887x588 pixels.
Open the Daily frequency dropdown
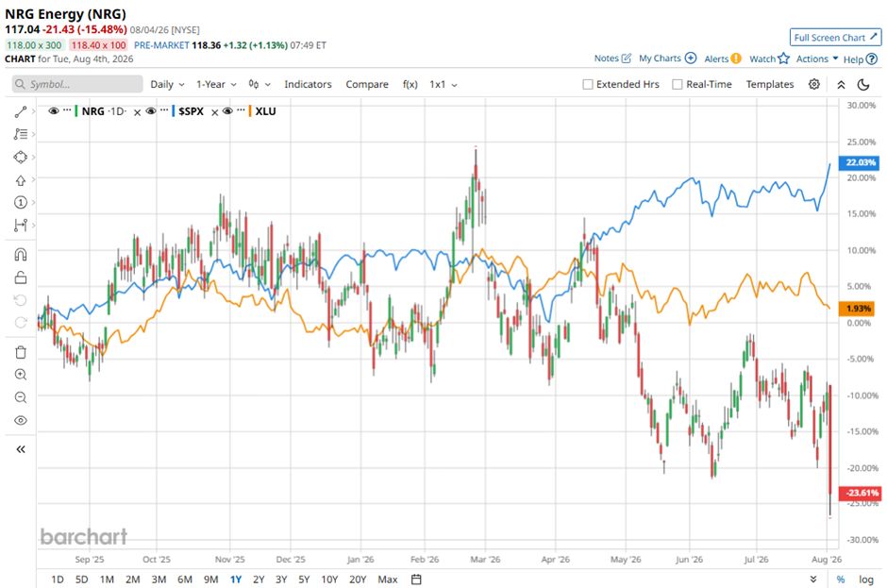coord(167,84)
